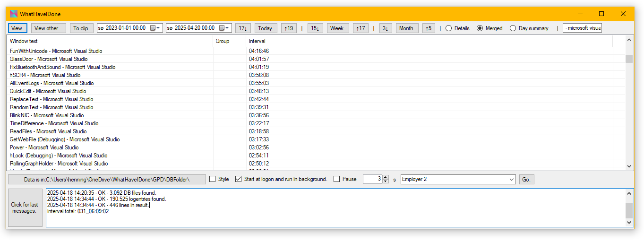Click the View. button
Screen dimensions: 644x242
pos(17,28)
